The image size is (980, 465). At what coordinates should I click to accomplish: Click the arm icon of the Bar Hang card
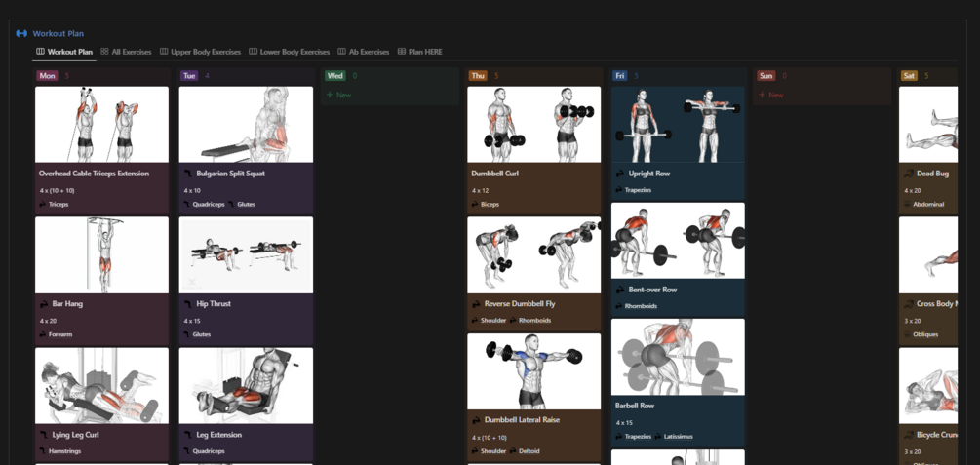pyautogui.click(x=45, y=304)
